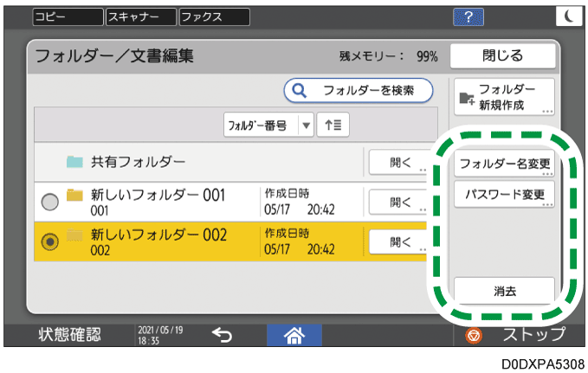Click the 新しいフォルダー 002 name text
Image resolution: width=588 pixels, height=373 pixels.
pos(158,235)
